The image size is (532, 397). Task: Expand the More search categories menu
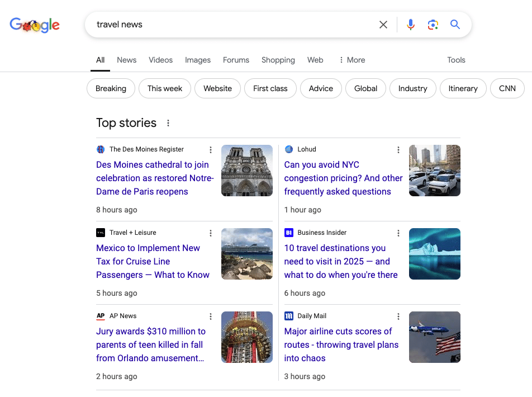pyautogui.click(x=352, y=60)
